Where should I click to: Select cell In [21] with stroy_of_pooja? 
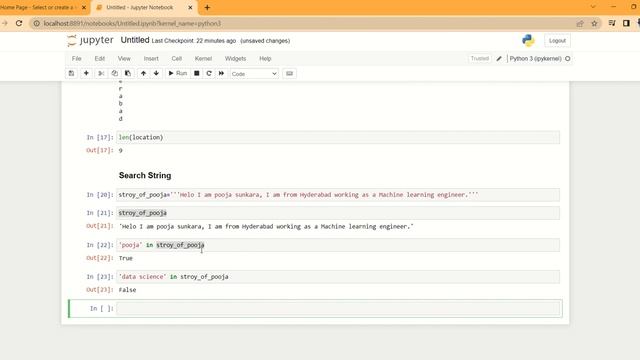click(338, 213)
